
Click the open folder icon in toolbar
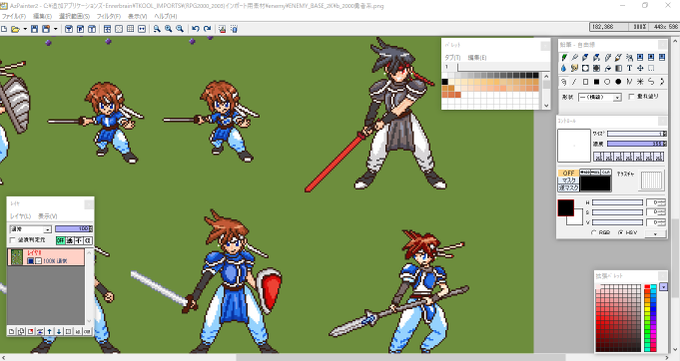15,29
